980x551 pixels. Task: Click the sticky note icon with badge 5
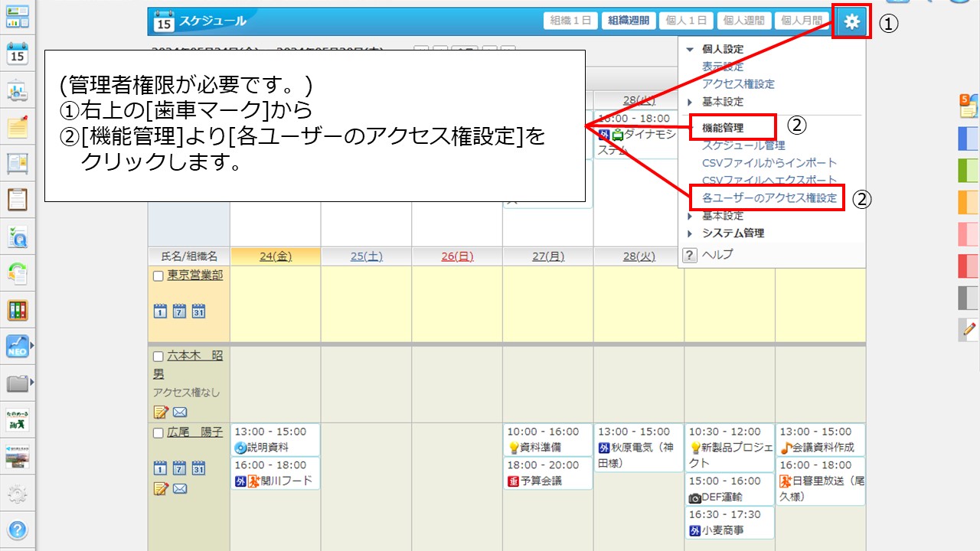coord(969,106)
